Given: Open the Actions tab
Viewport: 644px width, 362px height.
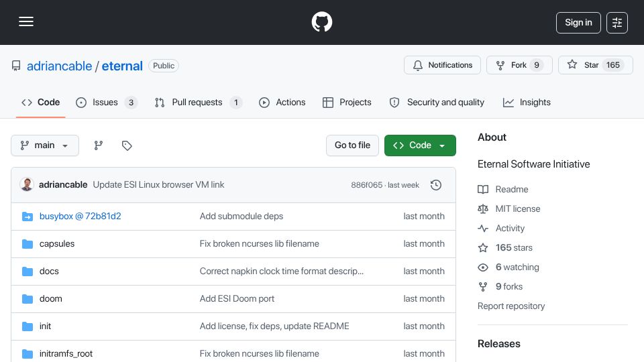Looking at the screenshot, I should (x=282, y=102).
